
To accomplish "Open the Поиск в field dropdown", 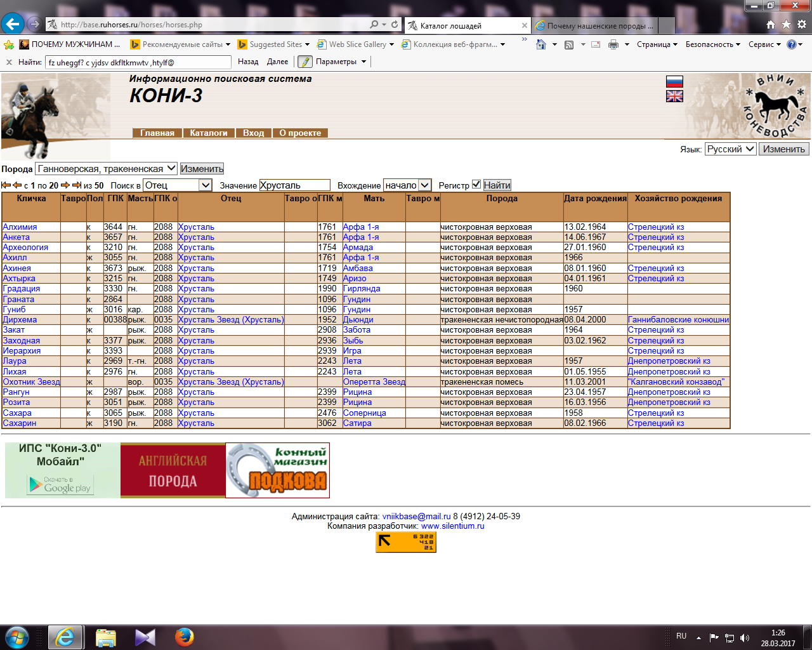I will click(205, 185).
